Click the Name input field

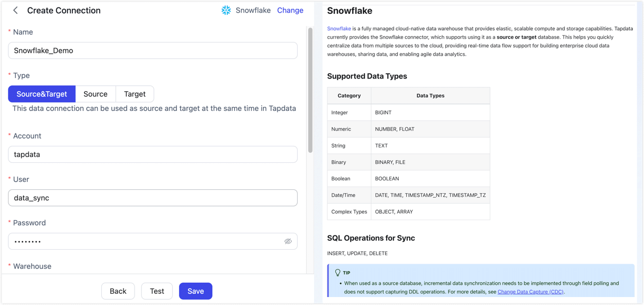(153, 51)
